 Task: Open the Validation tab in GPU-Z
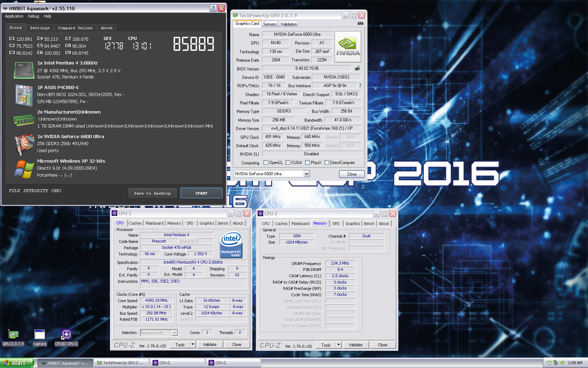click(x=289, y=24)
